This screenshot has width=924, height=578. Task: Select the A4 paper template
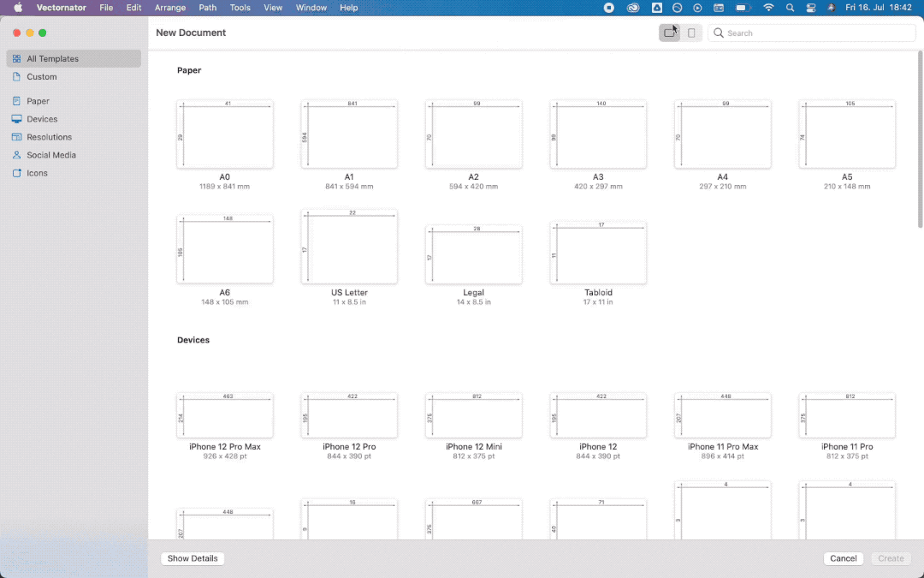[x=722, y=134]
